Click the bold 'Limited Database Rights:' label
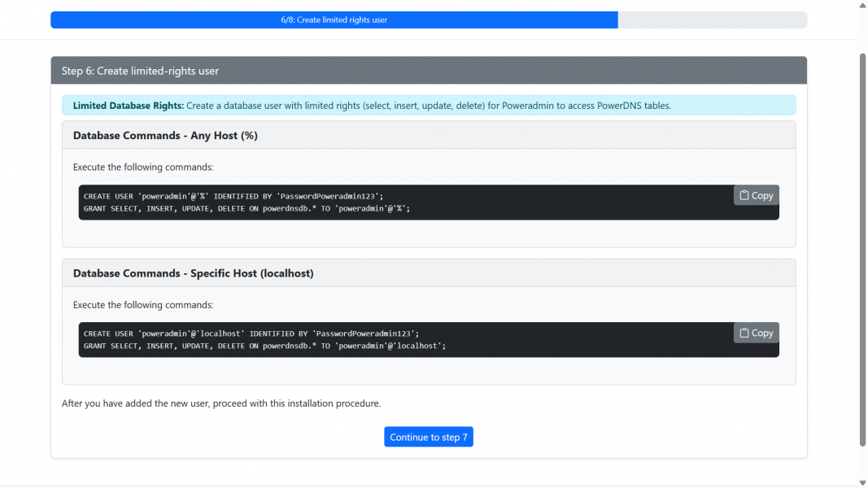The image size is (868, 488). coord(129,106)
